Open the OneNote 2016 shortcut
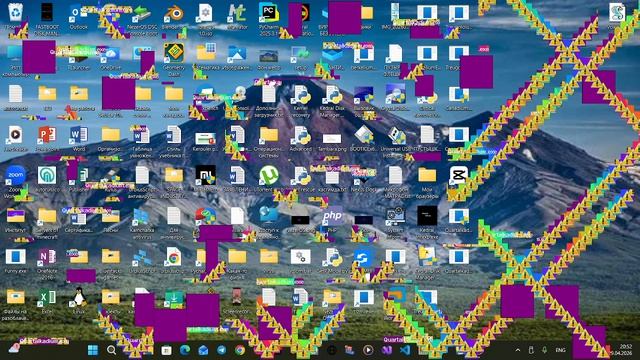640x360 pixels. click(47, 257)
